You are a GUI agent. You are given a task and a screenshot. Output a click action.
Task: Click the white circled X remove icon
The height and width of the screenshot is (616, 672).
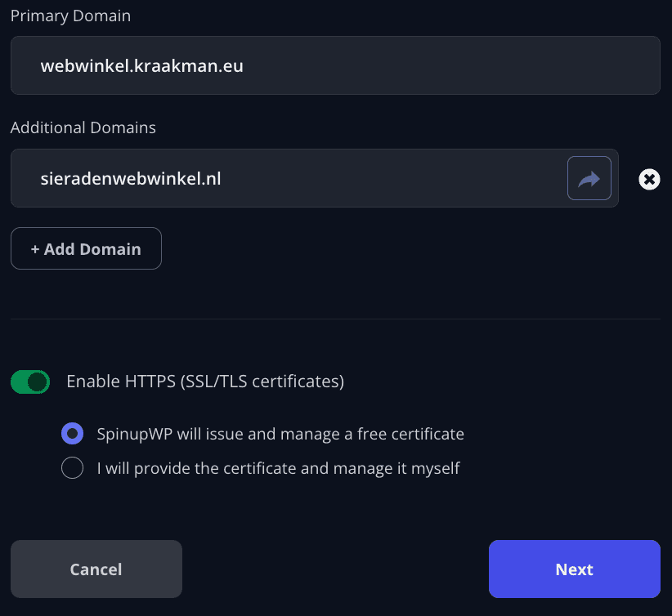pos(649,179)
